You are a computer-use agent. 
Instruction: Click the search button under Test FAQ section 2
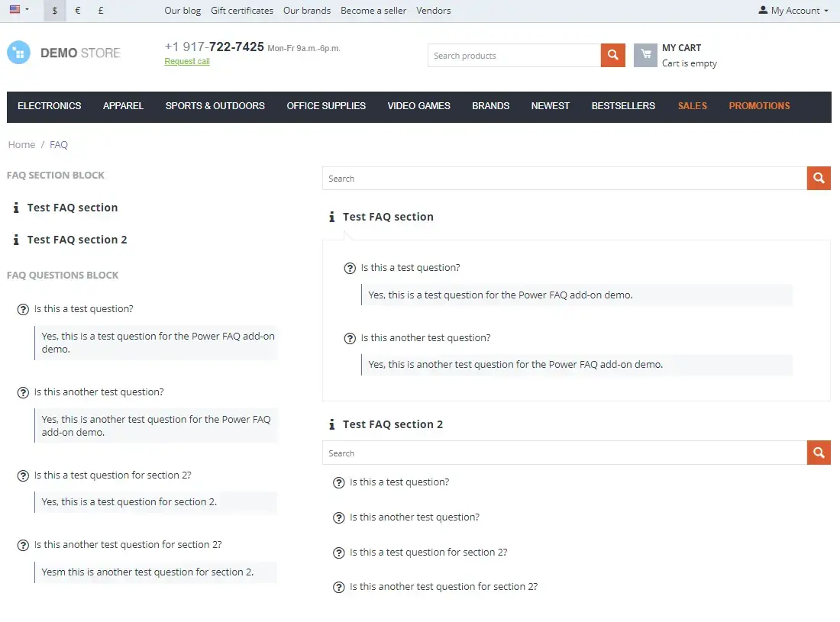pos(819,453)
